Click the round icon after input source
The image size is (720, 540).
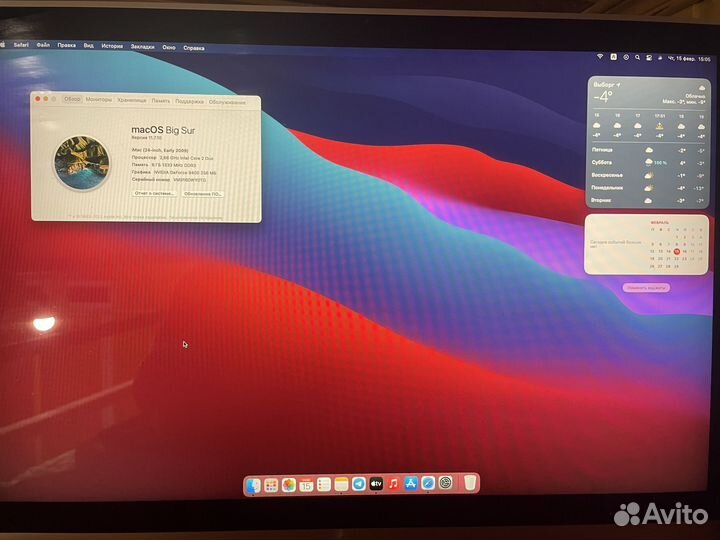tap(626, 57)
